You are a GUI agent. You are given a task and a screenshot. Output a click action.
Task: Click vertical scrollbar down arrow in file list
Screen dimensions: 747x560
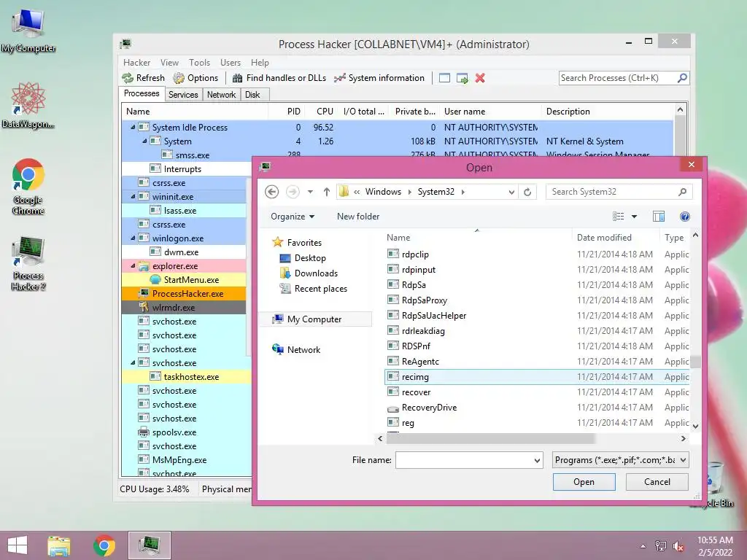[x=695, y=426]
